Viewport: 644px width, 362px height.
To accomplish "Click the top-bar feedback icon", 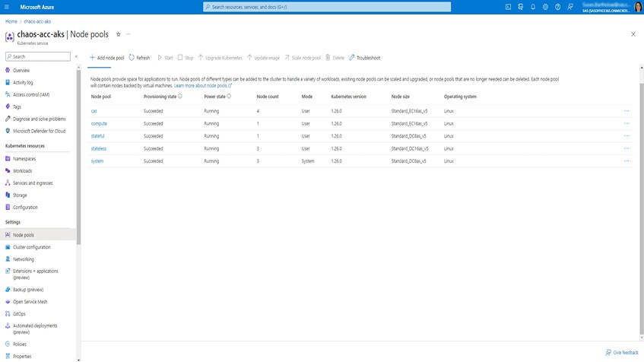I will pyautogui.click(x=570, y=7).
